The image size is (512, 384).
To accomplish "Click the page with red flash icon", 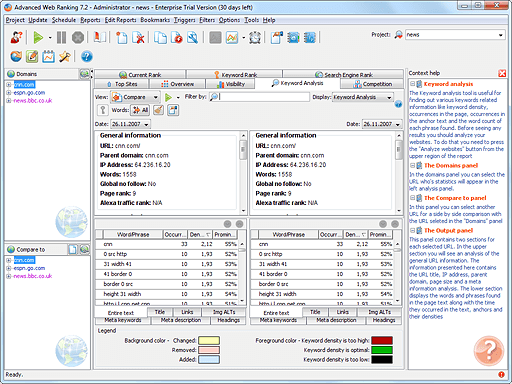I will coord(177,37).
